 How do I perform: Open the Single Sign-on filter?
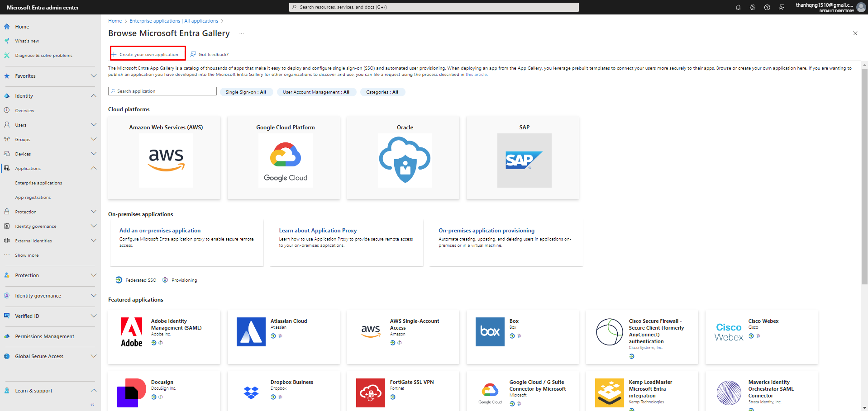pyautogui.click(x=246, y=92)
